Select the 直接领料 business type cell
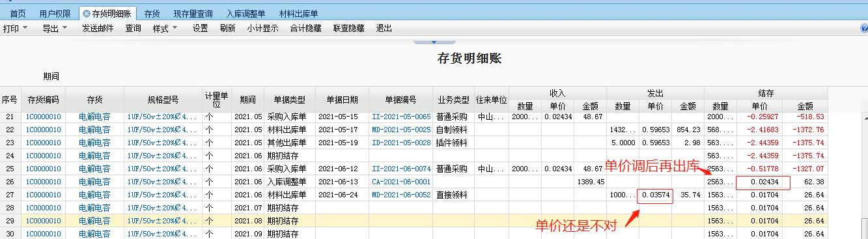The image size is (868, 239). [x=453, y=195]
